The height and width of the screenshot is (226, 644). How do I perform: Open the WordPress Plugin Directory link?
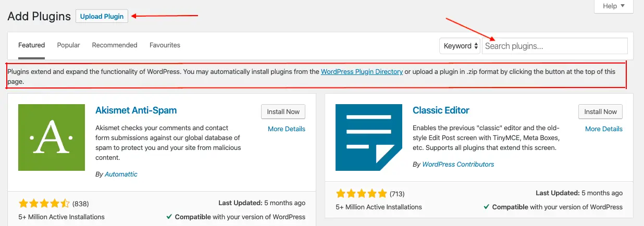(362, 72)
